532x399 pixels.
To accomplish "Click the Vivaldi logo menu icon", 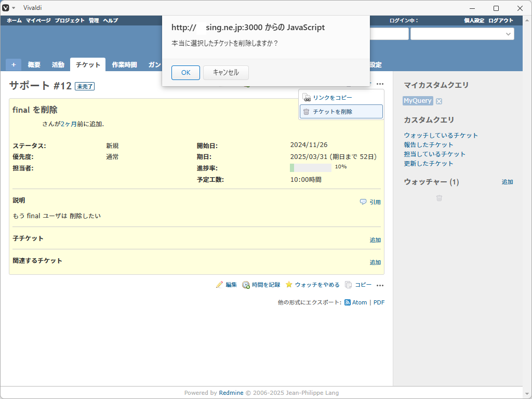I will click(x=5, y=8).
